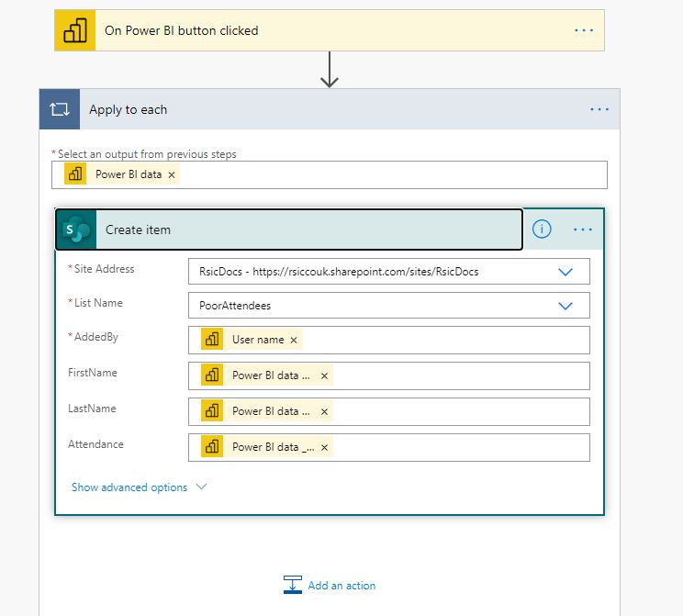
Task: Click the User name token icon
Action: pos(212,340)
